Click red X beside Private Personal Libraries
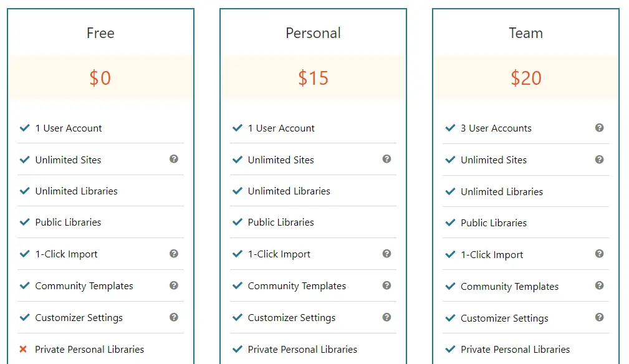The height and width of the screenshot is (364, 629). click(x=23, y=349)
